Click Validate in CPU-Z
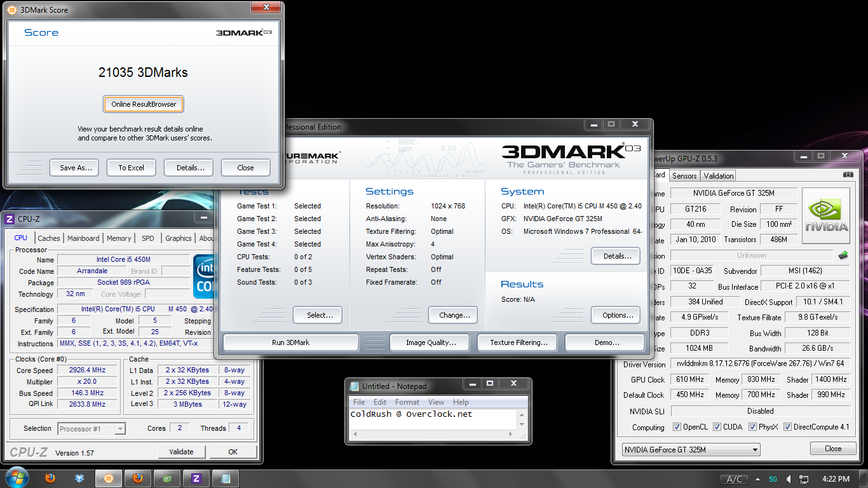 click(x=181, y=452)
